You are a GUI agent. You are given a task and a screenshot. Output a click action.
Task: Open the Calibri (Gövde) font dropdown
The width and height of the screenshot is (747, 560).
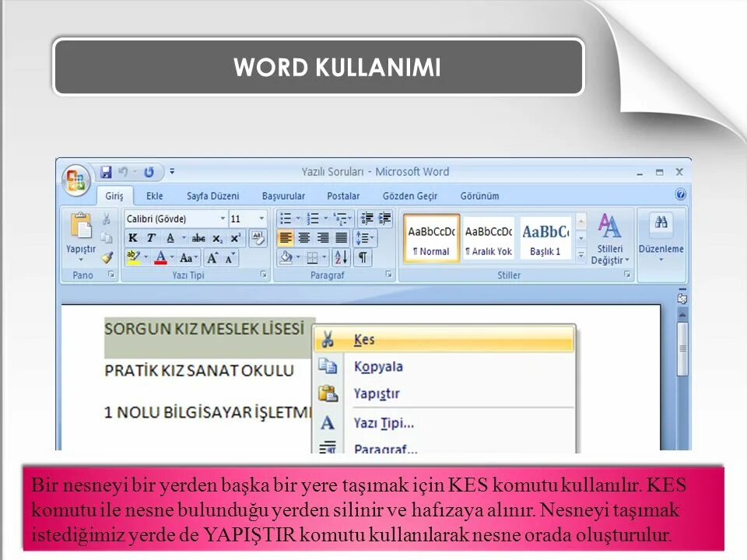[x=223, y=219]
